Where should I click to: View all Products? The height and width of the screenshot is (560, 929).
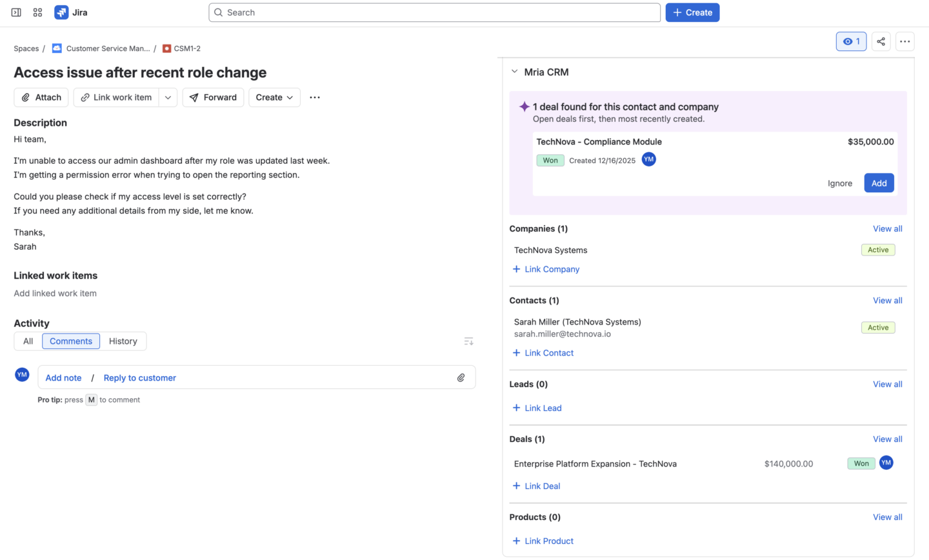pos(888,517)
